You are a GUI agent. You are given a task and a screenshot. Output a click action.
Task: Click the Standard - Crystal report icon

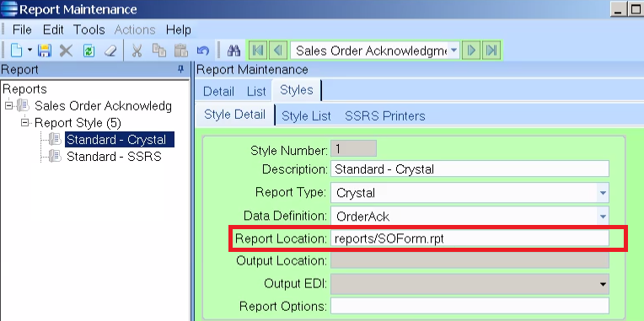coord(55,140)
